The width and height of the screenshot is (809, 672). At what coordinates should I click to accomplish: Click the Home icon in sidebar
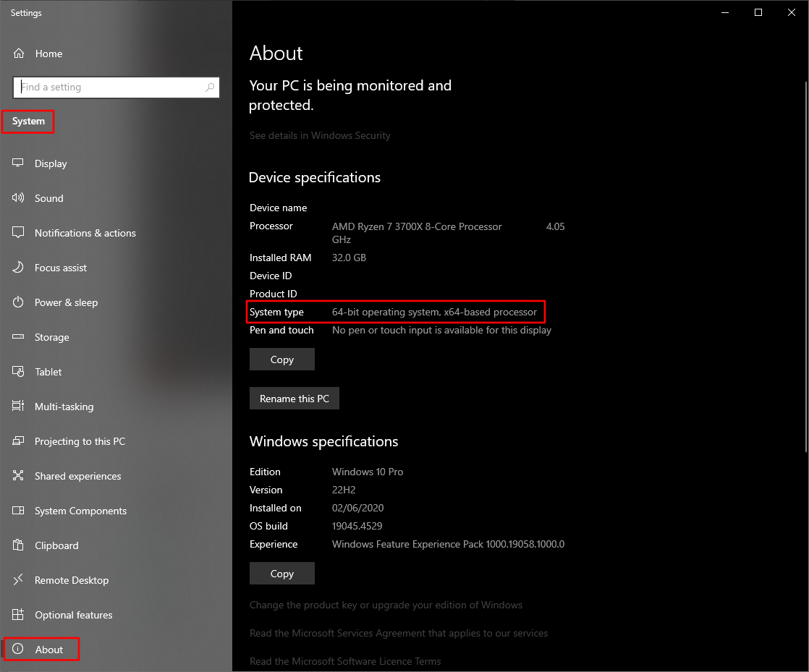pyautogui.click(x=19, y=54)
